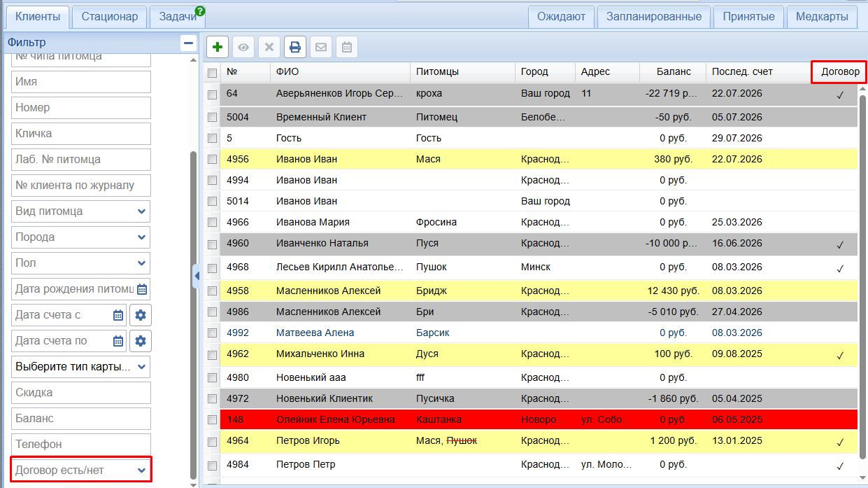Open the Запланированные tab
868x488 pixels.
(x=654, y=16)
